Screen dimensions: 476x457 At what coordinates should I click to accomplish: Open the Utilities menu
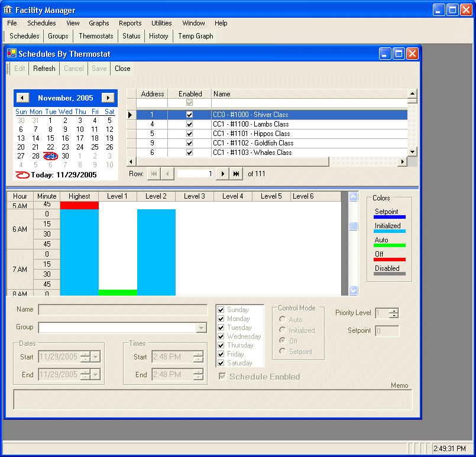pos(161,23)
